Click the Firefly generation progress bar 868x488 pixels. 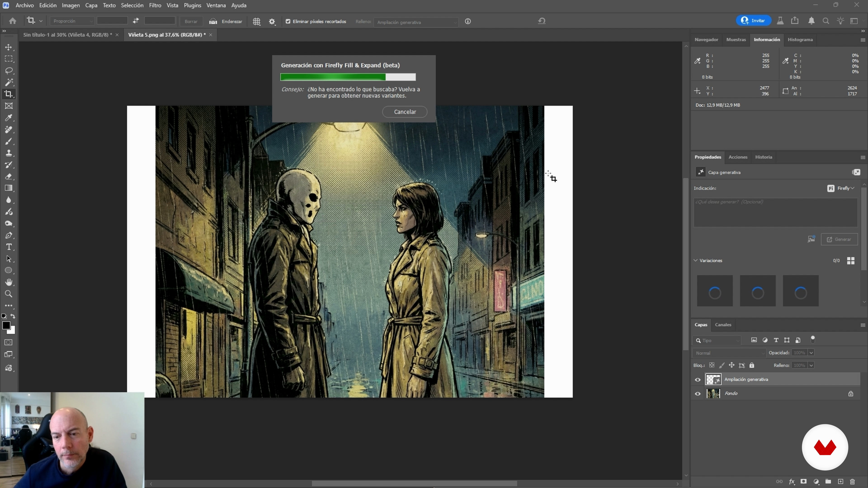point(348,77)
